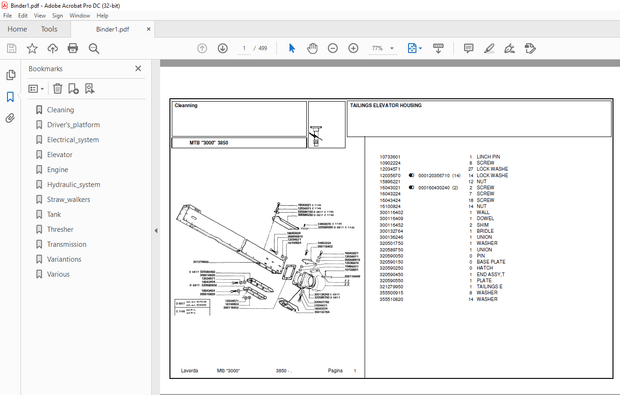Click part number 10733601
This screenshot has width=620, height=395.
click(390, 157)
